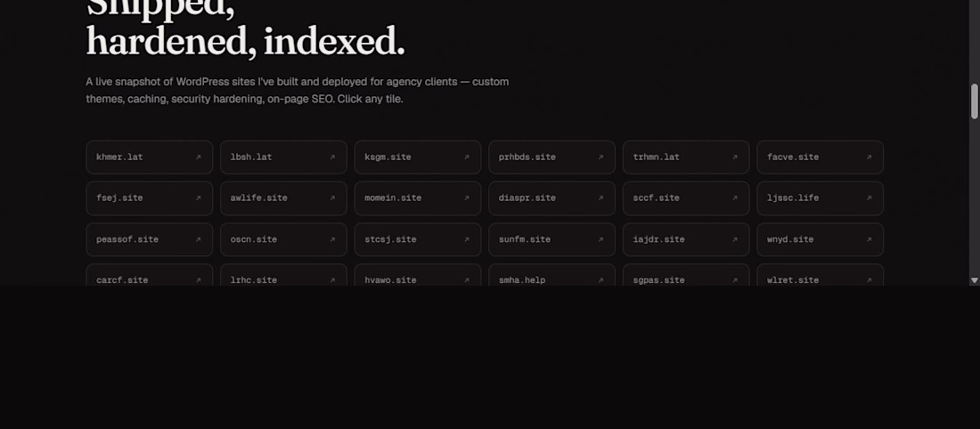Click the 'A live snapshot of WordPress sites' paragraph

click(x=298, y=91)
